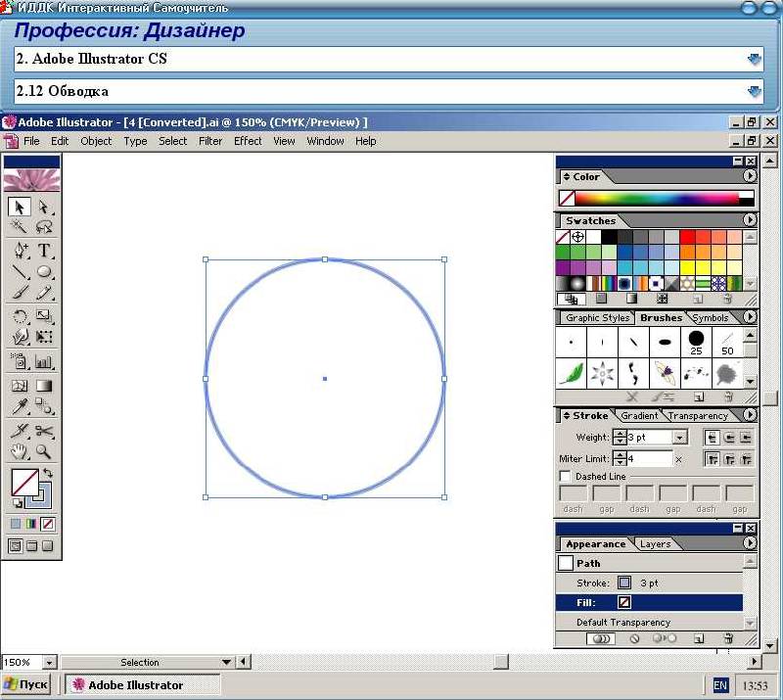Click Adobe Illustrator taskbar button

(x=141, y=685)
